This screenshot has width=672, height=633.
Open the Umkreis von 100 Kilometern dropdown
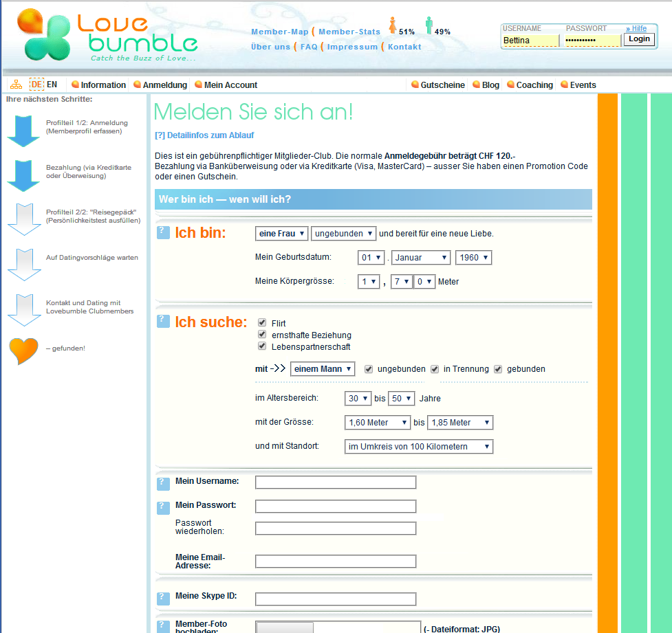click(x=419, y=447)
